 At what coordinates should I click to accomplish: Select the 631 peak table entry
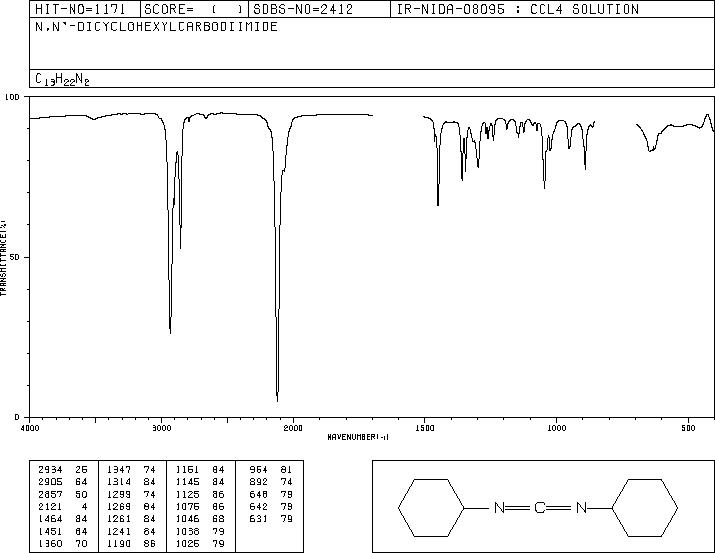click(x=271, y=519)
